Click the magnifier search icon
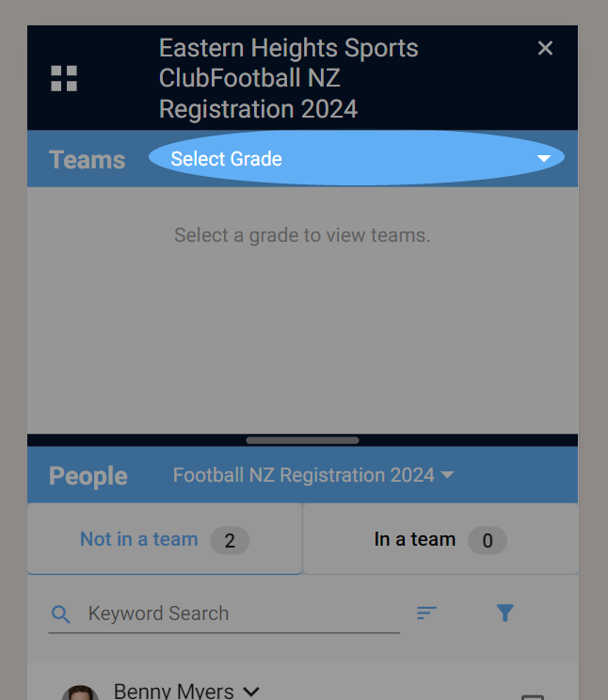The height and width of the screenshot is (700, 608). (61, 614)
